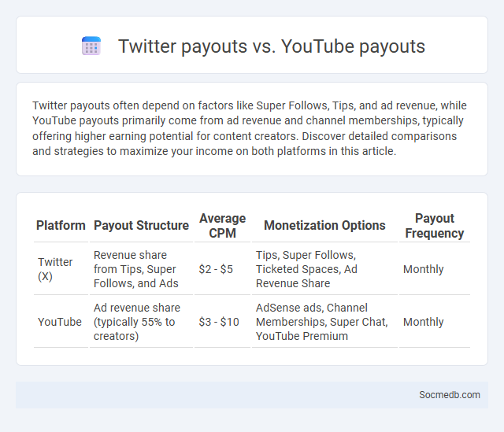Screen dimensions: 504x432
Task: Click the 'Monetization Options' column header
Action: [324, 226]
